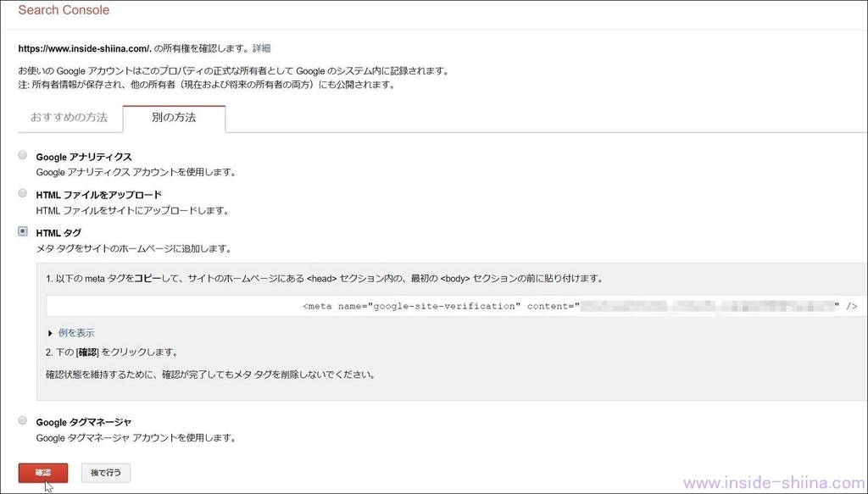Switch to the おすすめの方法 tab

pos(70,117)
